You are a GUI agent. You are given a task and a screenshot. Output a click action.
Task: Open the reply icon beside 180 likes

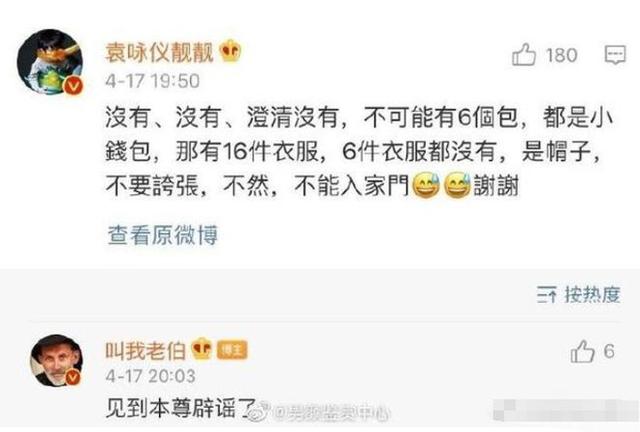click(x=615, y=55)
